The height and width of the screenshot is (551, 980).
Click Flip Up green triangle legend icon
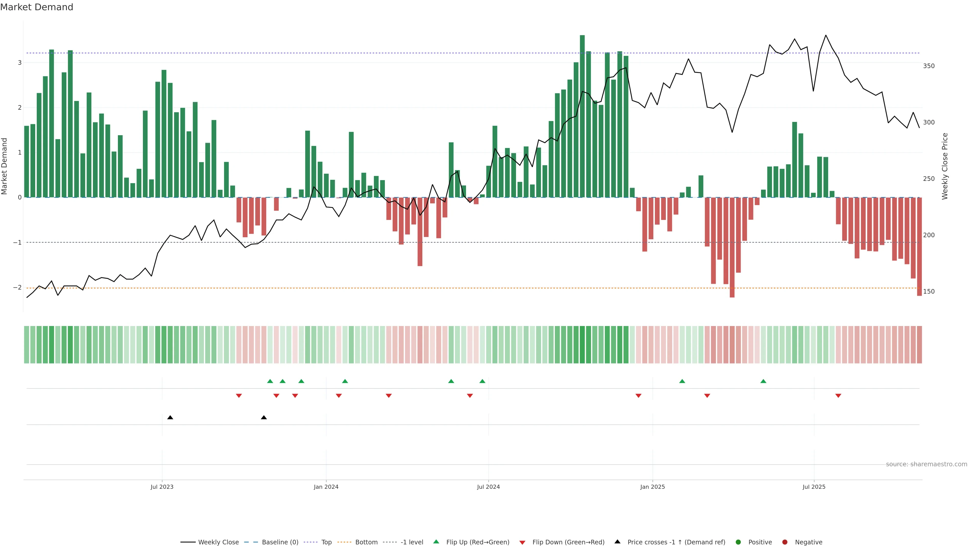click(x=436, y=542)
